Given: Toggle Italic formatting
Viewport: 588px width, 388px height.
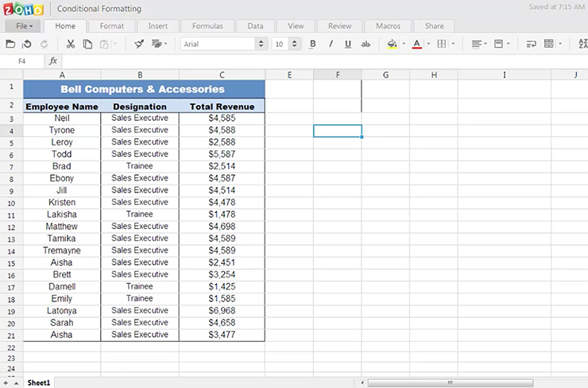Looking at the screenshot, I should [x=330, y=44].
